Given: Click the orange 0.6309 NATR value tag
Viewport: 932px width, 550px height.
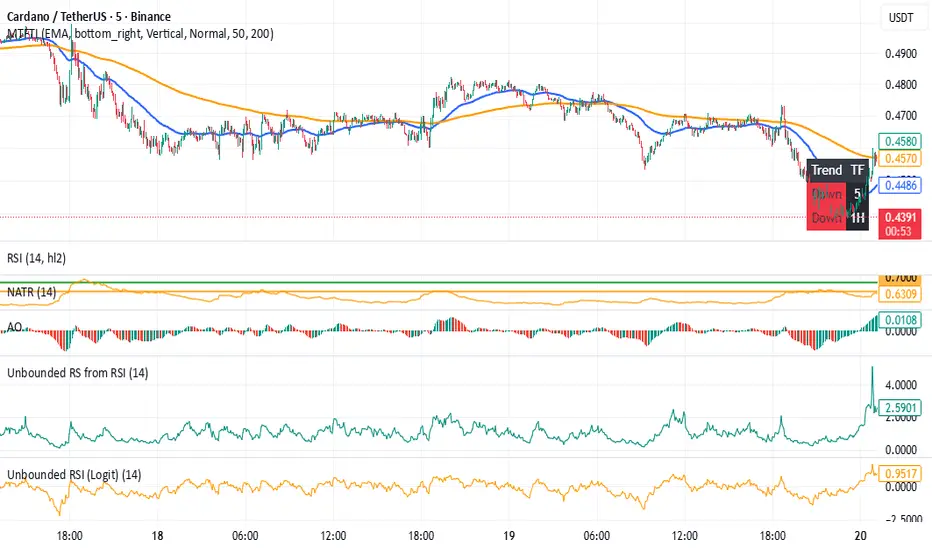Looking at the screenshot, I should coord(897,294).
